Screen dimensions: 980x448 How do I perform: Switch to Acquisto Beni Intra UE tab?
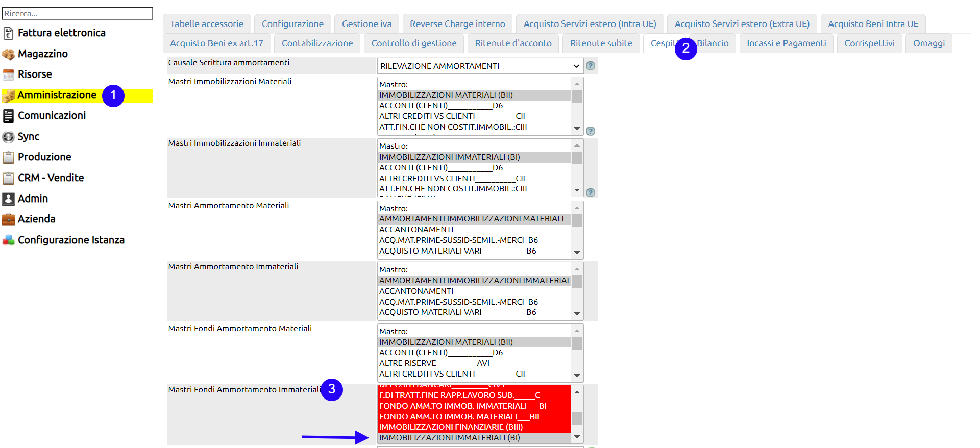pos(873,24)
